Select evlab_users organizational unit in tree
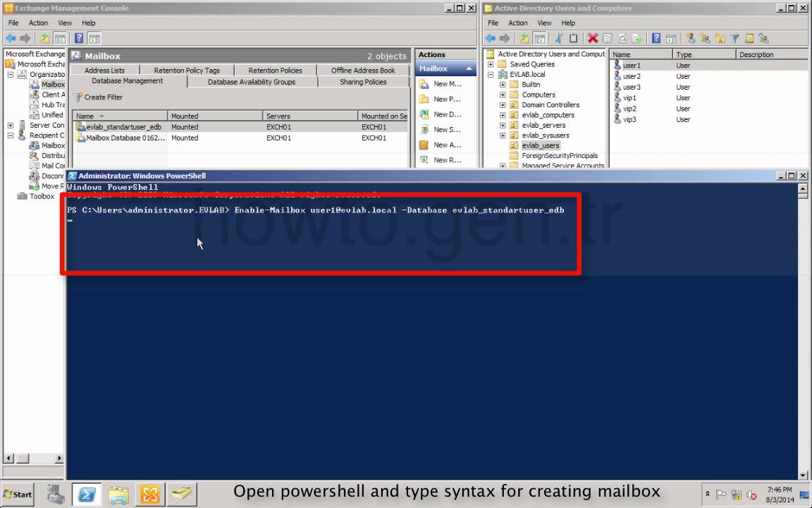The image size is (812, 508). coord(540,145)
